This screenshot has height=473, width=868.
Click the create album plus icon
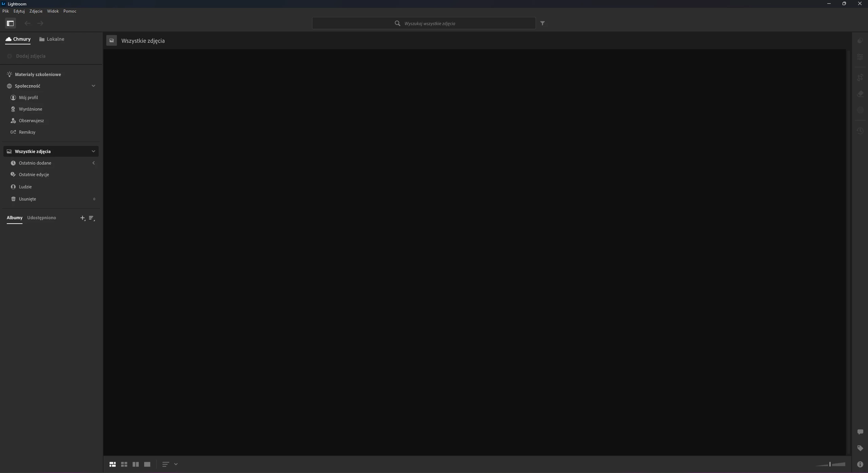pos(82,218)
